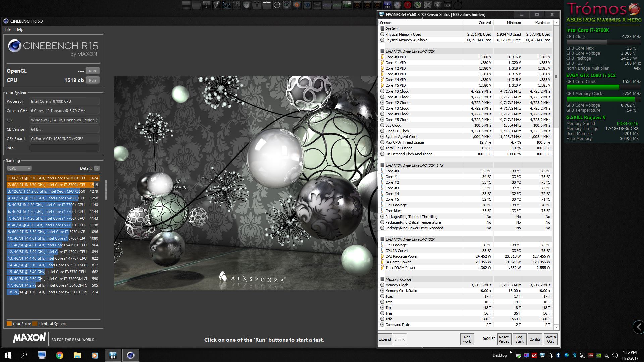The image size is (644, 362).
Task: Run the CPU benchmark
Action: 93,80
